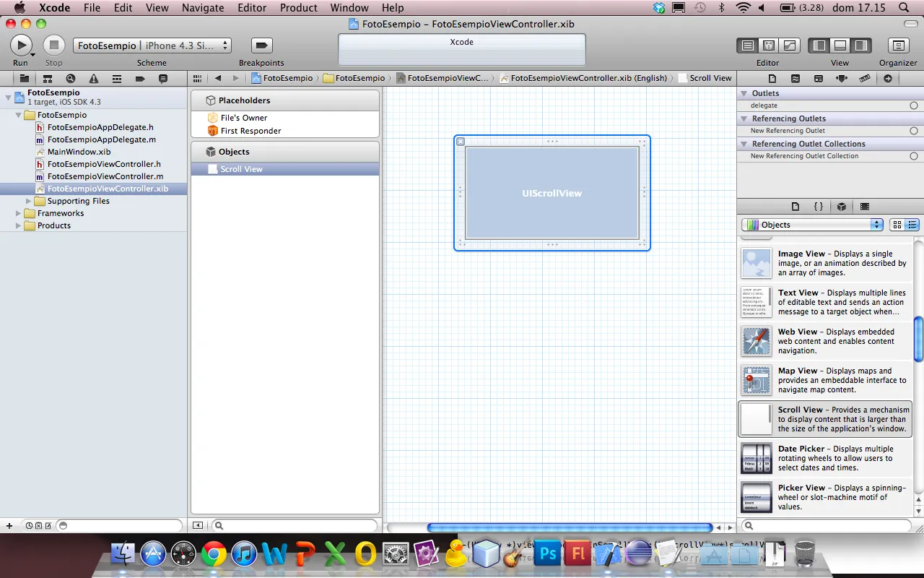Switch to the Assistant editor
Viewport: 924px width, 578px height.
768,46
